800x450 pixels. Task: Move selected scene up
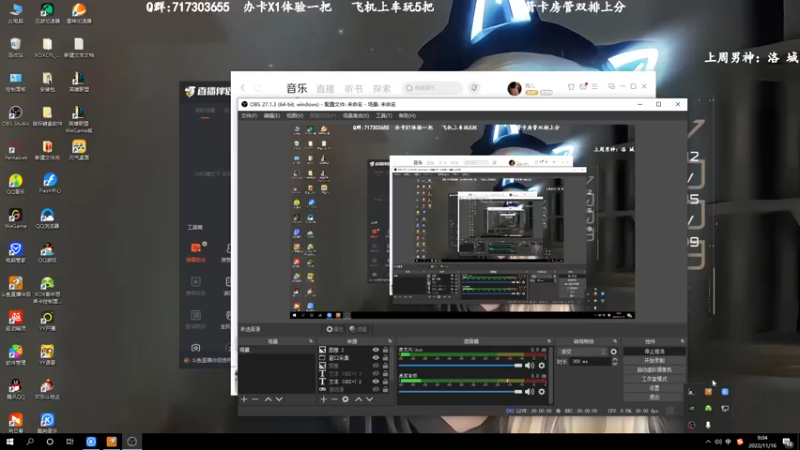pyautogui.click(x=268, y=399)
